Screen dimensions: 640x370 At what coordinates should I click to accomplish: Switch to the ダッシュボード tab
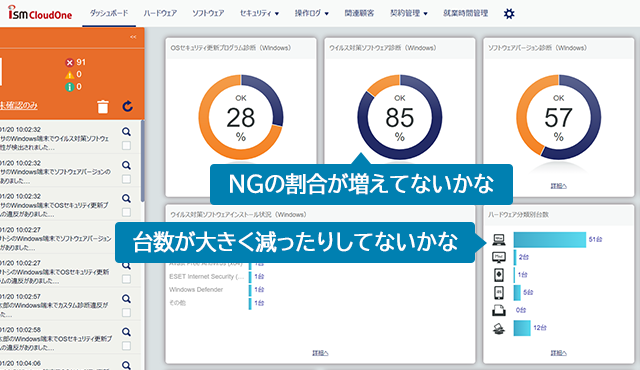pyautogui.click(x=109, y=13)
